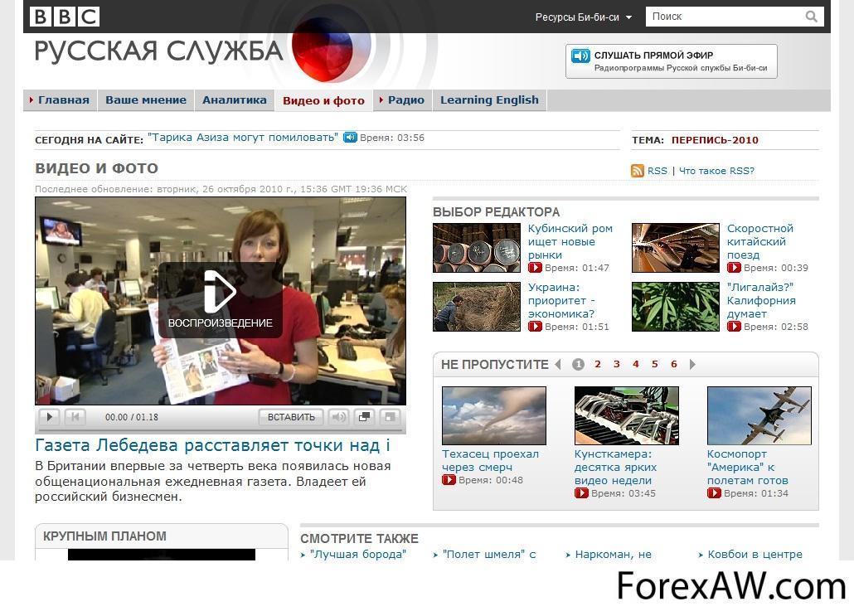Open the "Полет шмеля" с link
854x616 pixels.
pyautogui.click(x=489, y=554)
